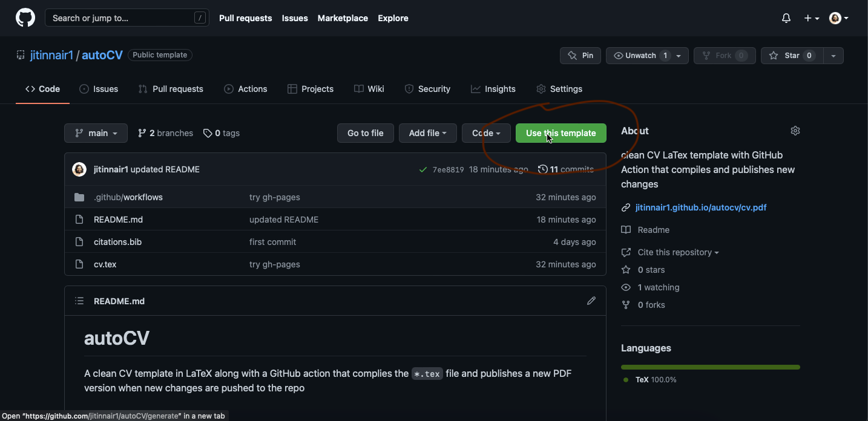
Task: Star the autoCV repository
Action: point(792,56)
